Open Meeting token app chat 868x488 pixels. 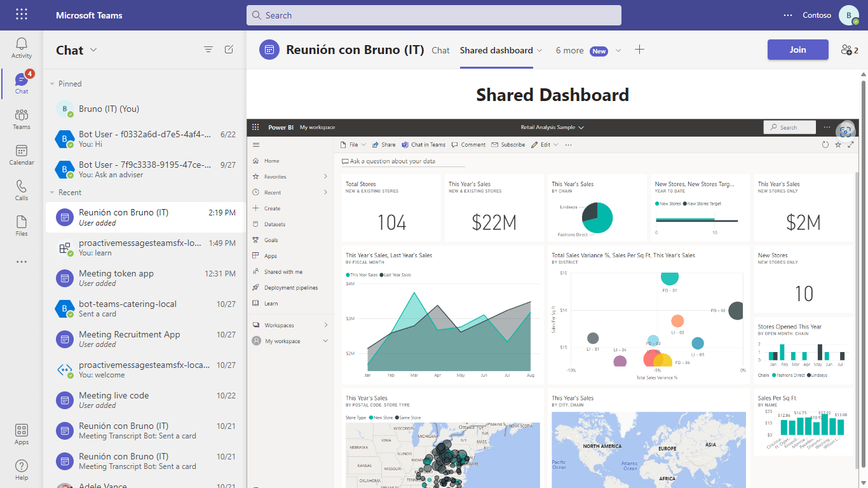[x=146, y=278]
